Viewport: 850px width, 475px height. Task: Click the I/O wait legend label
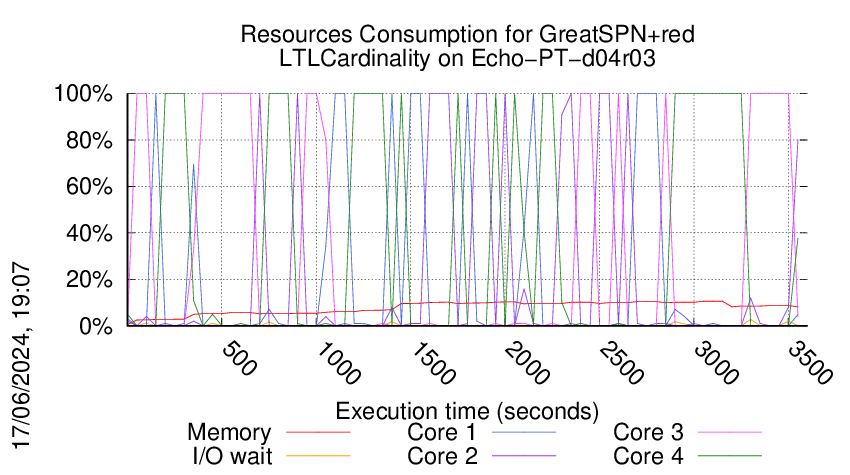pos(233,457)
